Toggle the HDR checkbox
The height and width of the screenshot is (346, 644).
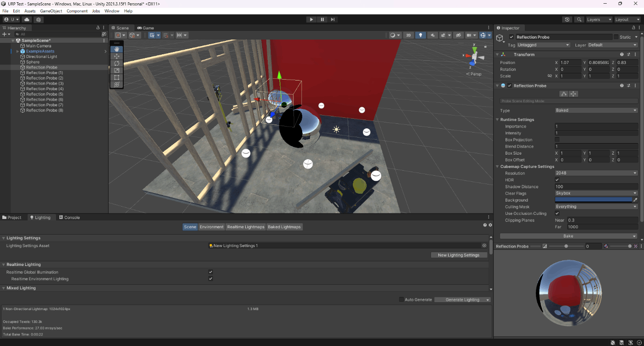(x=558, y=180)
